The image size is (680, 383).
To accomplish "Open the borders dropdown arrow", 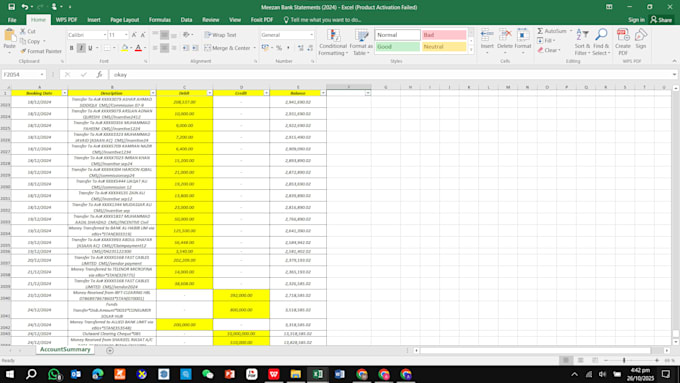I will click(114, 48).
